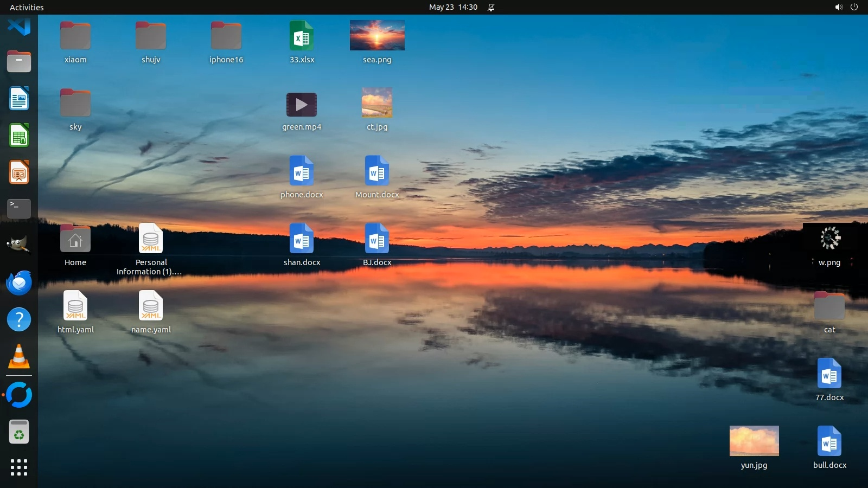Open Visual Studio Code from the dock
868x488 pixels.
(19, 25)
